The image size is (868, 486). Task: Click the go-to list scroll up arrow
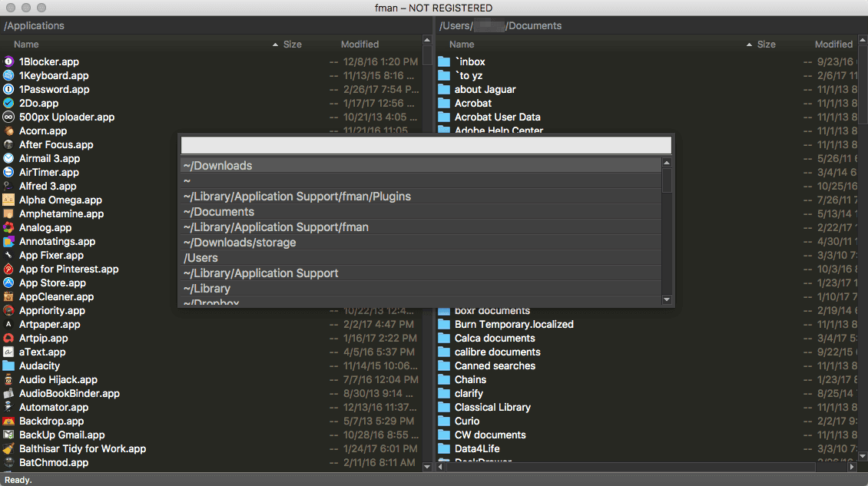[x=667, y=163]
